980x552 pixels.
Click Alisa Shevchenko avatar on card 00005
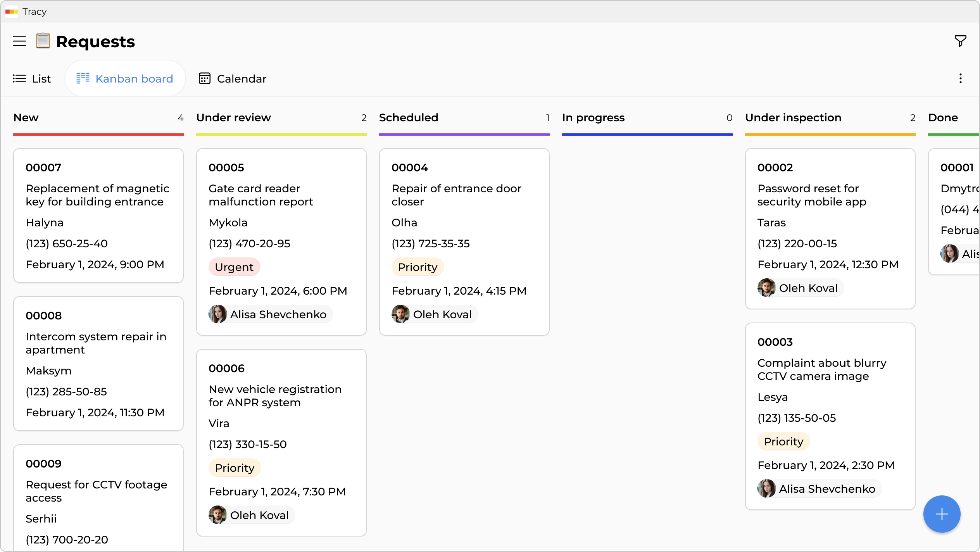point(218,314)
